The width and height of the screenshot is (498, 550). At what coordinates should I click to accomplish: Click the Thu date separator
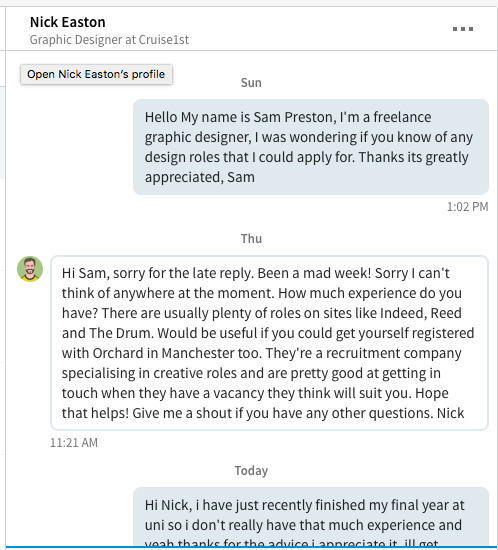click(x=251, y=239)
